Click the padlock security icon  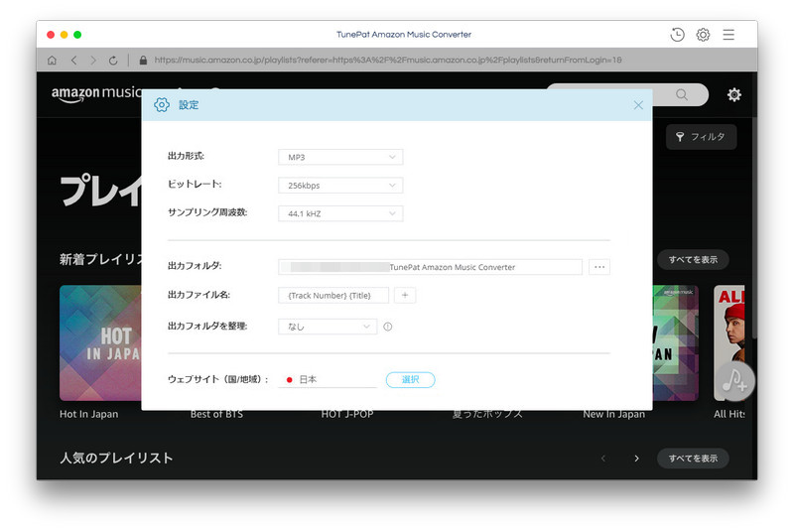[x=143, y=60]
